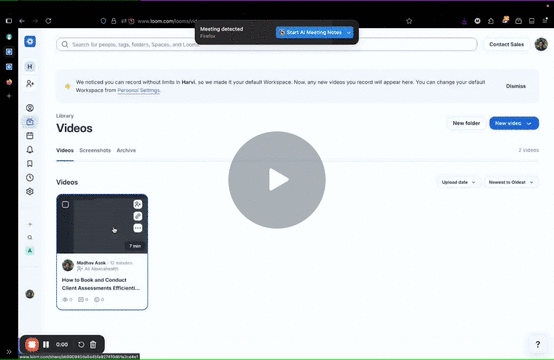Image resolution: width=554 pixels, height=360 pixels.
Task: Open the 7 min video thumbnail
Action: [102, 224]
